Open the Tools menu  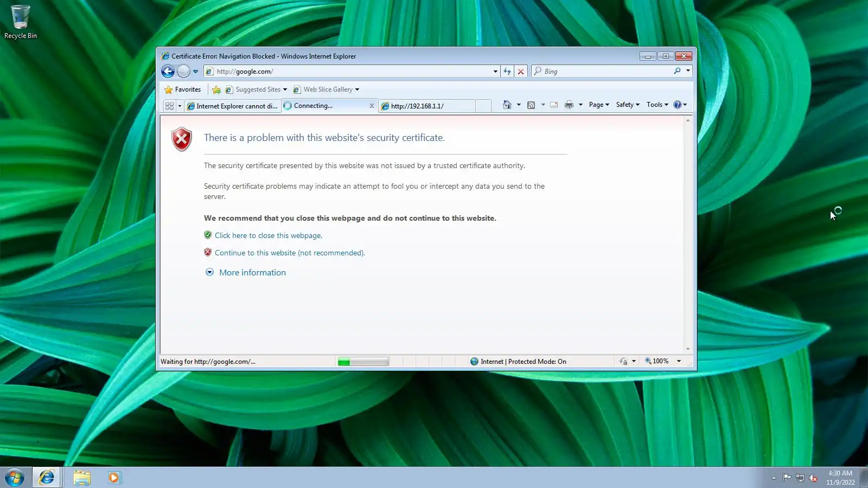pyautogui.click(x=657, y=105)
